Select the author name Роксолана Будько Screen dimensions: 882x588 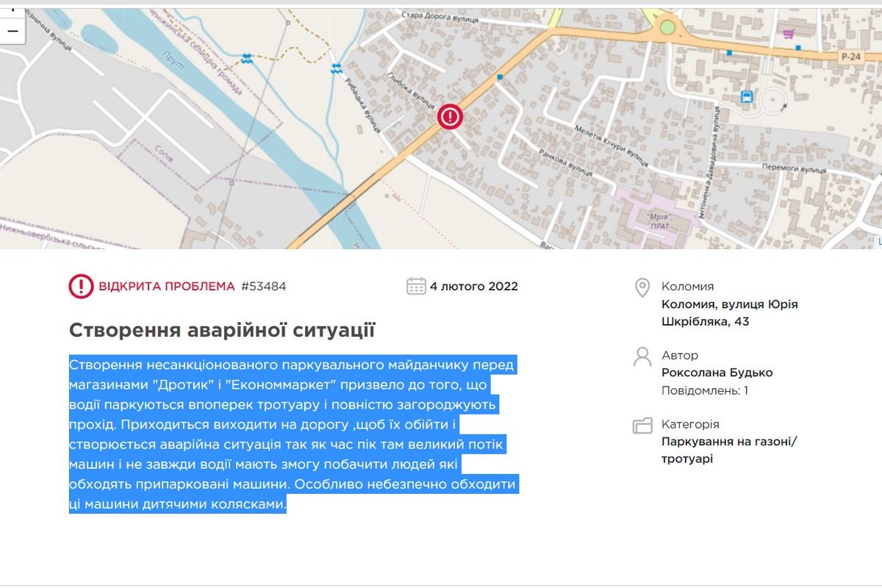click(x=718, y=372)
